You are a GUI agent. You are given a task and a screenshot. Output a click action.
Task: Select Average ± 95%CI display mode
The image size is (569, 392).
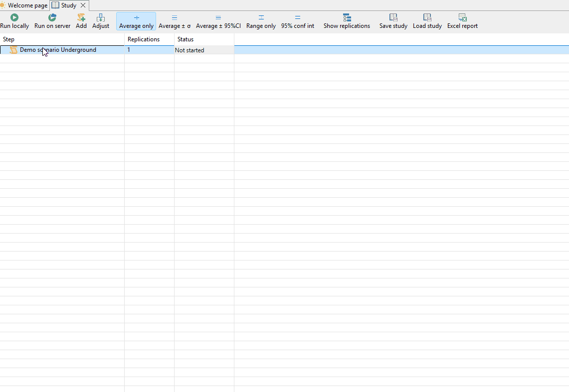tap(218, 21)
